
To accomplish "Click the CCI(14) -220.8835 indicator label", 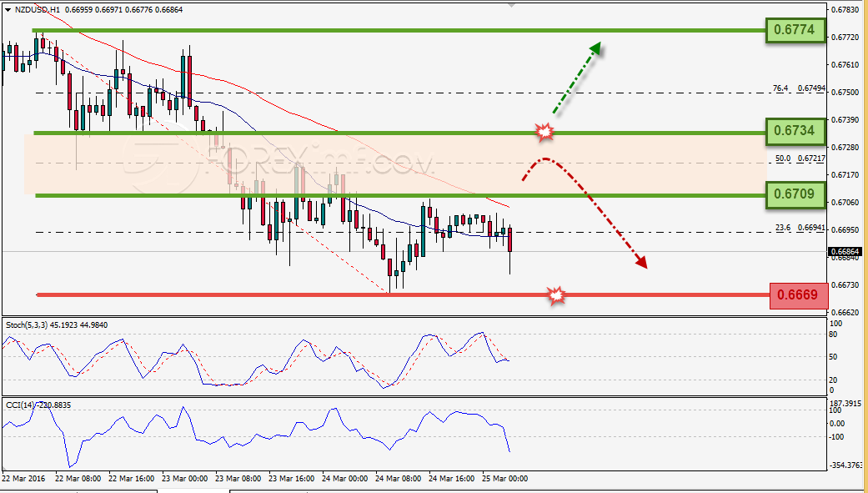I will click(38, 405).
